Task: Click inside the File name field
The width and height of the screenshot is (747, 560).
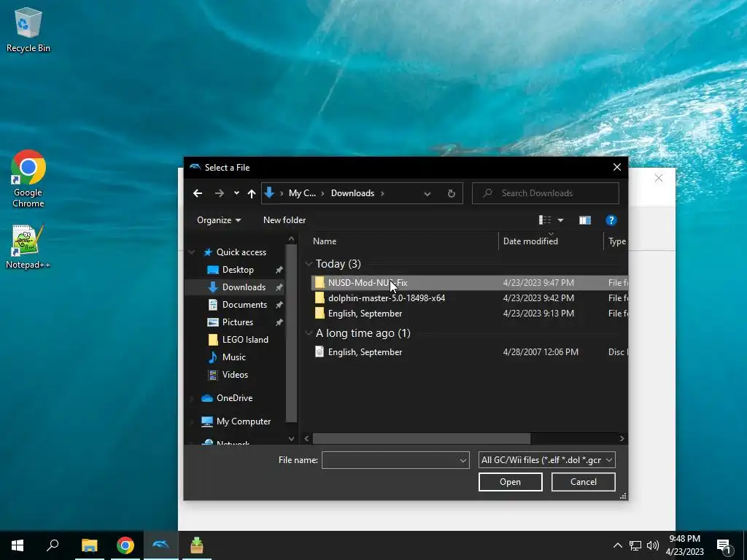Action: (390, 460)
